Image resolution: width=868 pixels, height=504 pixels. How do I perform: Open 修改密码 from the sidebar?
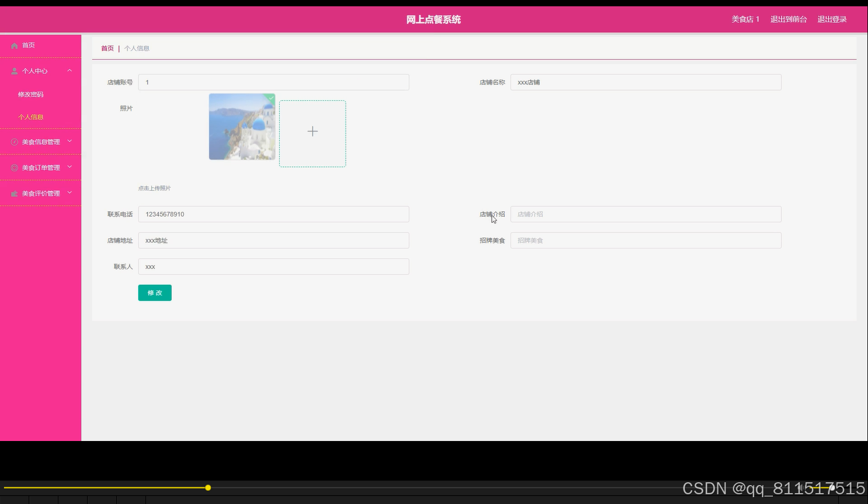(x=31, y=94)
